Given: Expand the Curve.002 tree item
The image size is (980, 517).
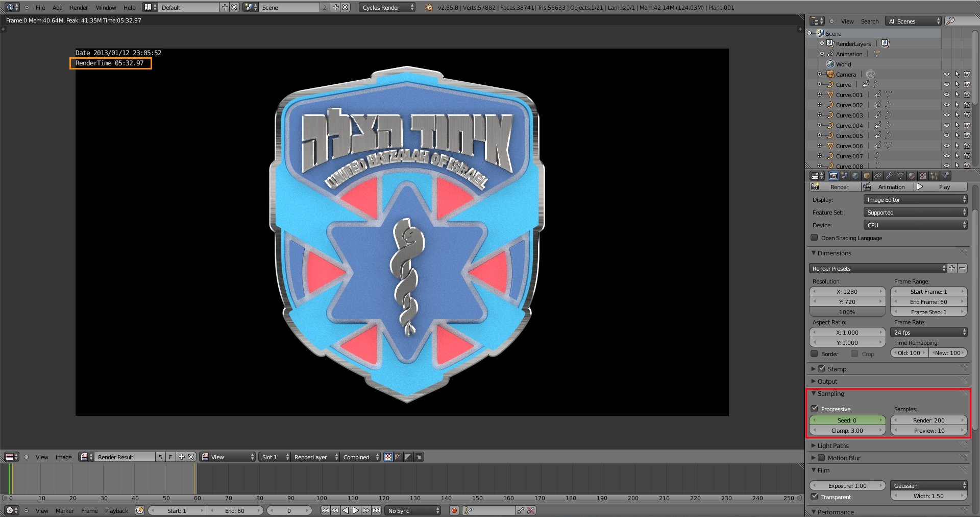Looking at the screenshot, I should pyautogui.click(x=819, y=105).
